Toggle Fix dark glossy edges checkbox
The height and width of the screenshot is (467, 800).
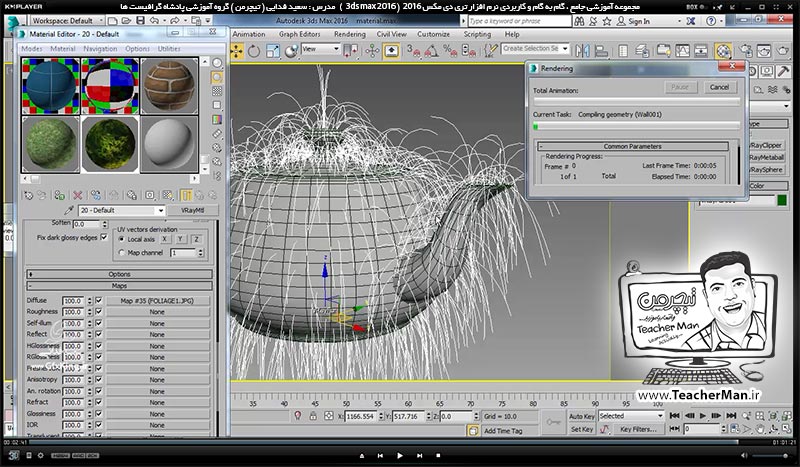point(104,237)
